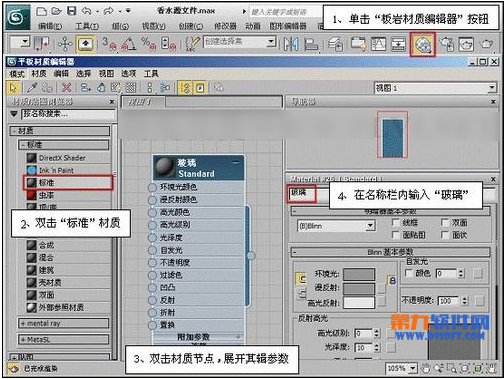Click the Render Production teapot icon
The width and height of the screenshot is (504, 379).
[486, 44]
